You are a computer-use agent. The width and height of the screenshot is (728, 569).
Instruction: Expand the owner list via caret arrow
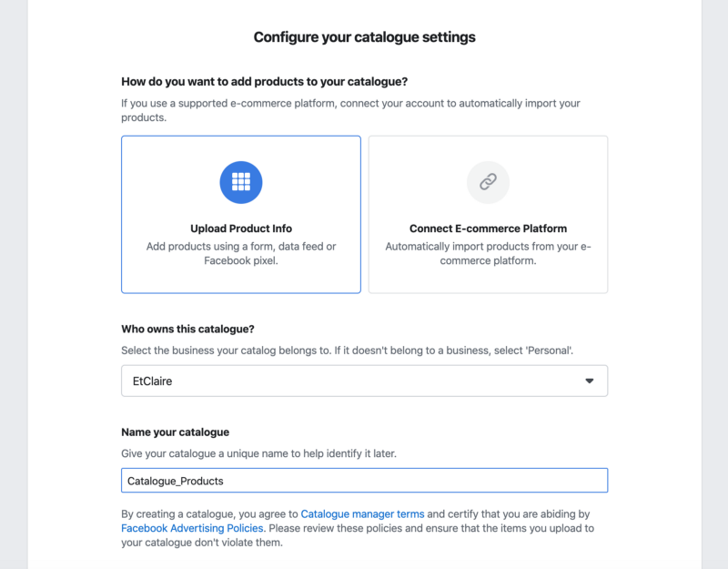point(589,381)
